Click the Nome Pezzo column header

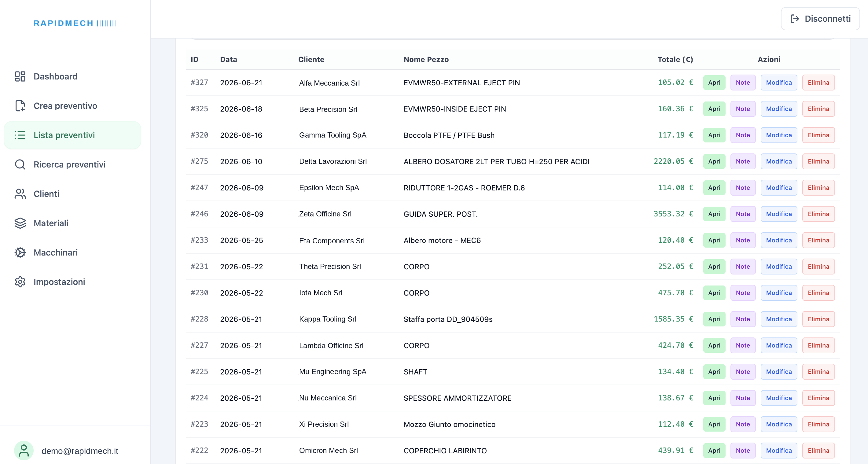click(x=426, y=60)
